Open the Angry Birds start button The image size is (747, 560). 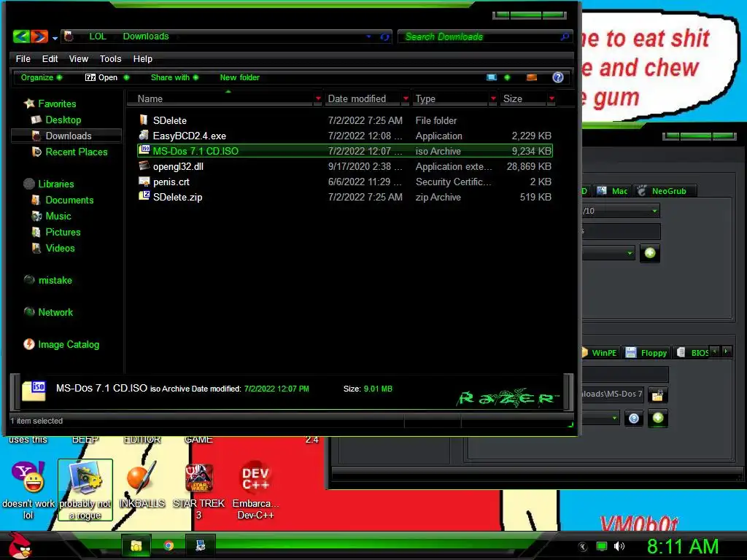point(20,545)
